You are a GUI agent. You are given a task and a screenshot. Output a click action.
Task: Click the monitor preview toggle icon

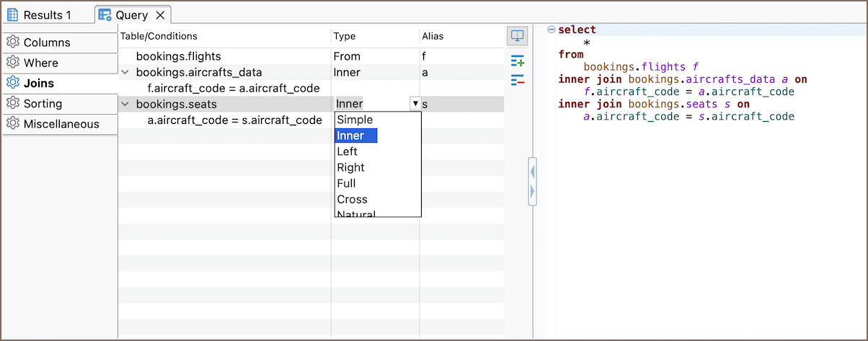click(518, 35)
